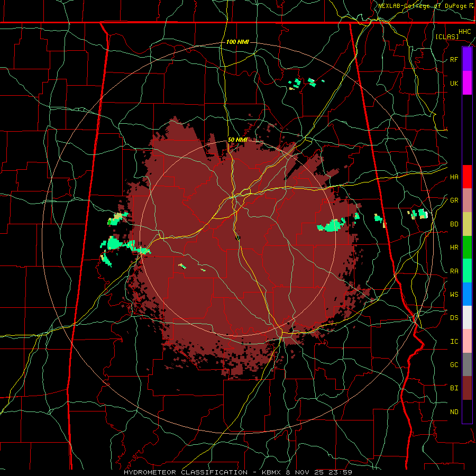Click the 50 NMI range ring label
Image resolution: width=476 pixels, height=476 pixels.
pos(237,140)
